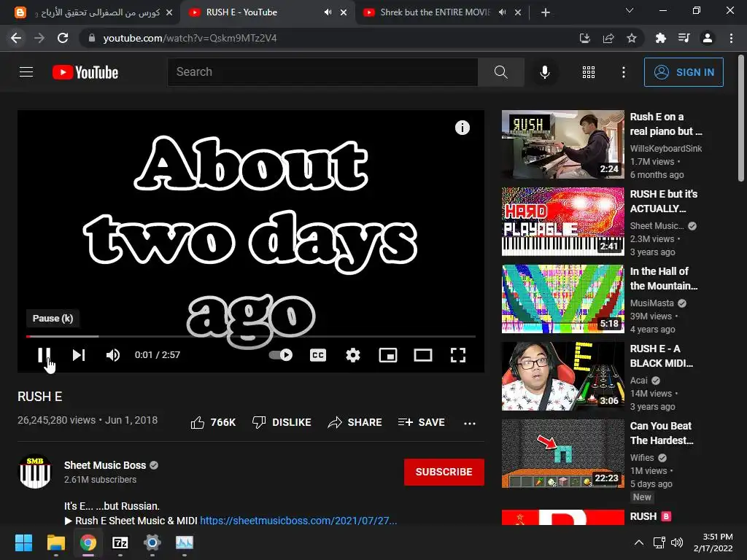
Task: Open the Sheet Music Boss channel name
Action: tap(105, 465)
